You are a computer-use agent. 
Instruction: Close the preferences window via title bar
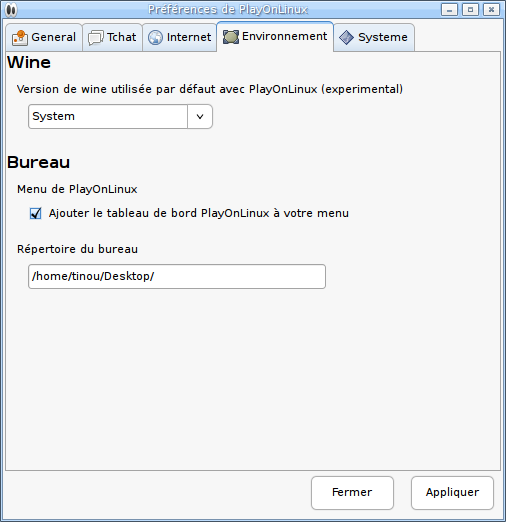tap(491, 10)
